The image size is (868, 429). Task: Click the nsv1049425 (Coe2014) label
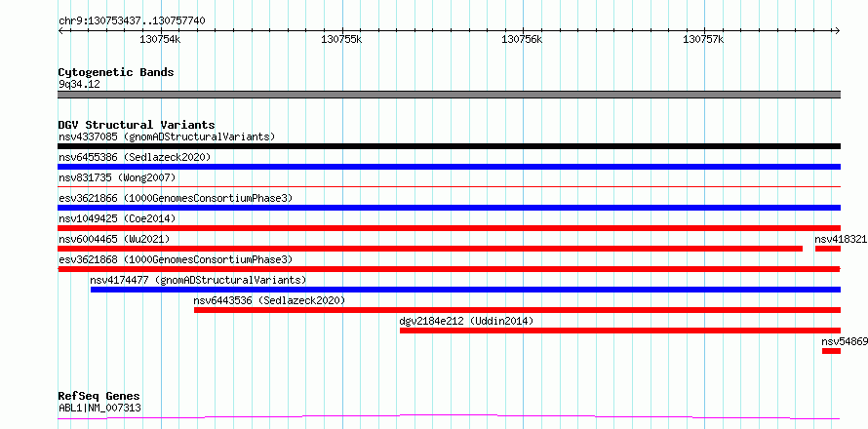point(117,218)
